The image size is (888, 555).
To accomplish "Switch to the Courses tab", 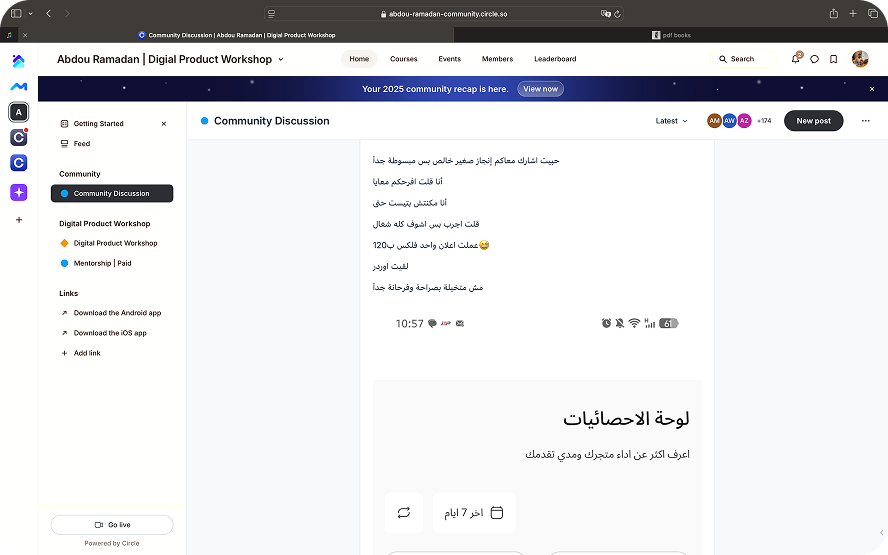I will click(x=404, y=59).
